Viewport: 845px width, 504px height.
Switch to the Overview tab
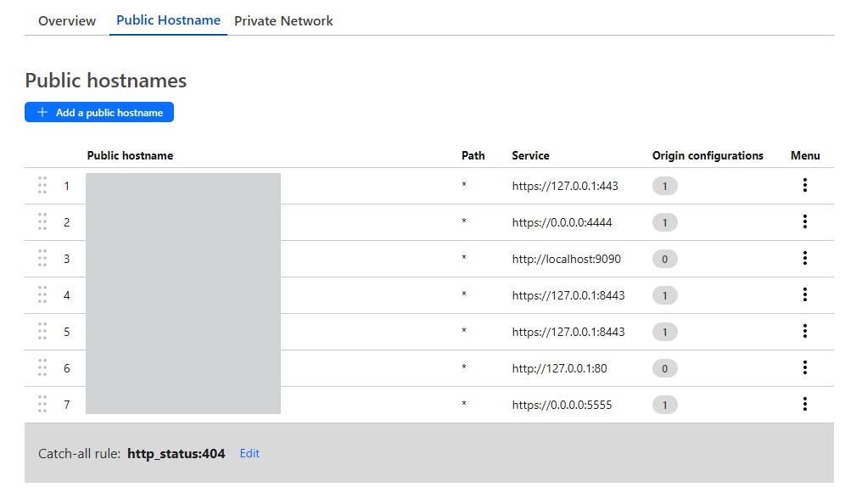[67, 21]
